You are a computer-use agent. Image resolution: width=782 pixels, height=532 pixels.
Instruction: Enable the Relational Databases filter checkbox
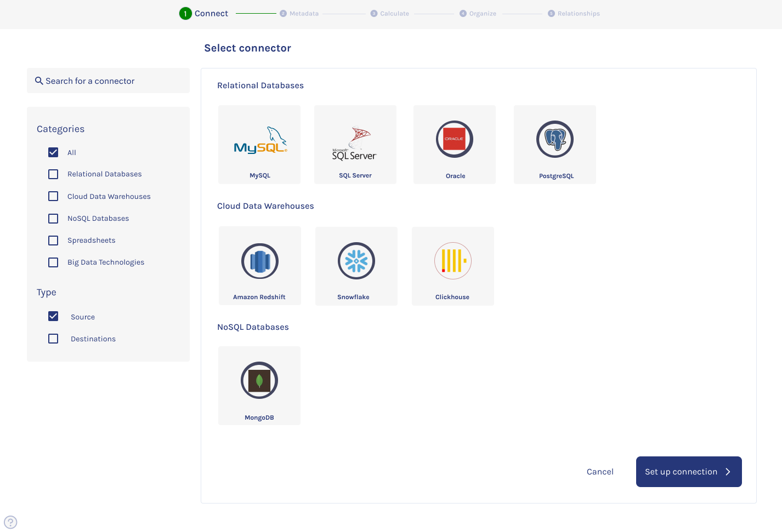pyautogui.click(x=53, y=174)
